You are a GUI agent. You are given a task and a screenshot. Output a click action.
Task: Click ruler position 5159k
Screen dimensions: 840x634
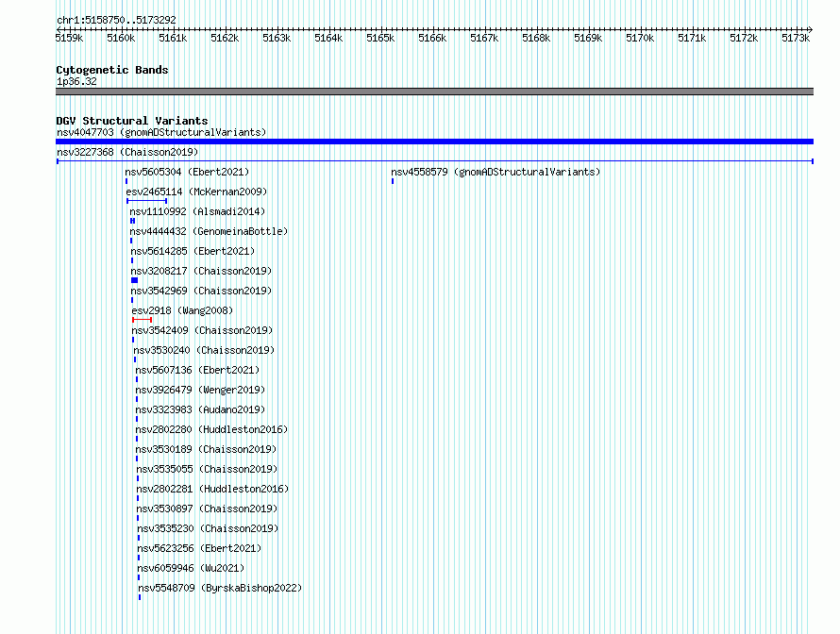click(69, 38)
